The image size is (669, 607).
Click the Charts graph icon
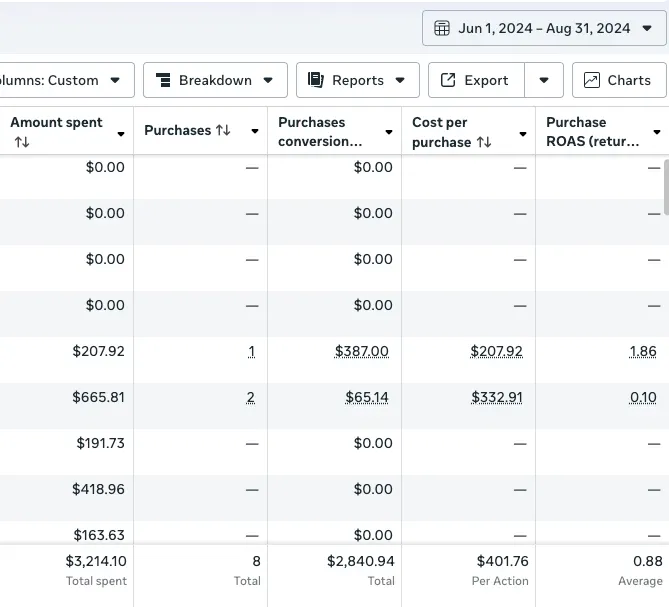tap(592, 80)
